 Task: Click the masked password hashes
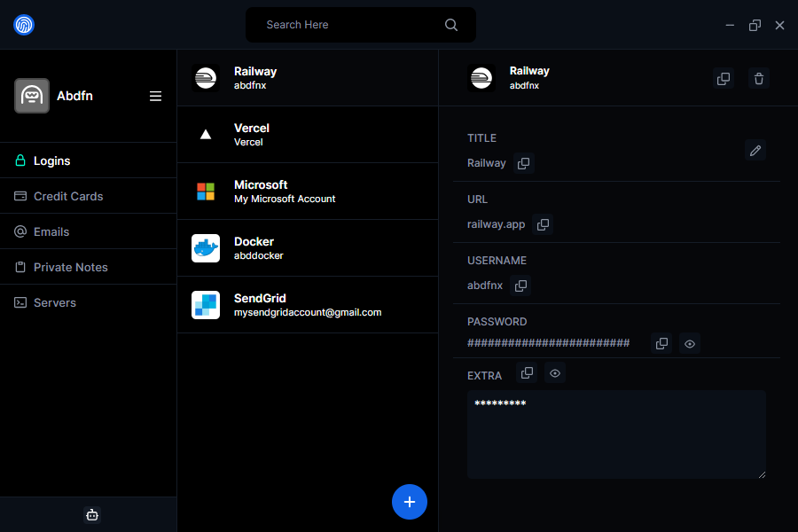pos(548,342)
